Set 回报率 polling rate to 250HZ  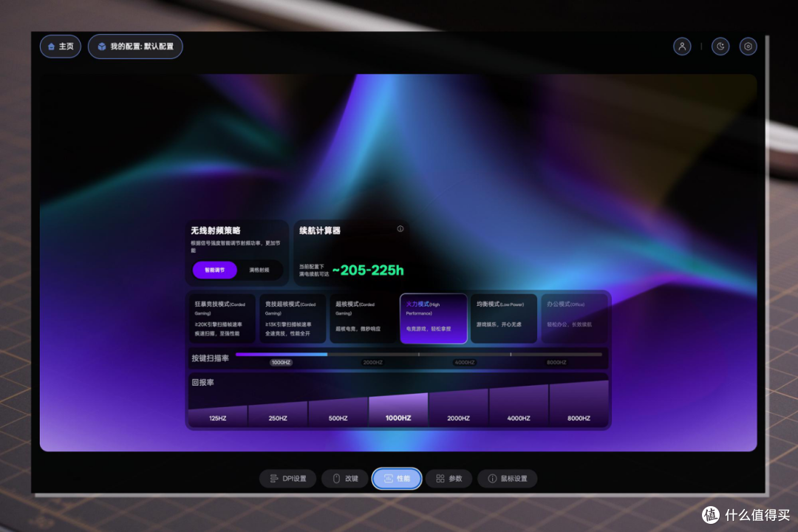pyautogui.click(x=278, y=413)
